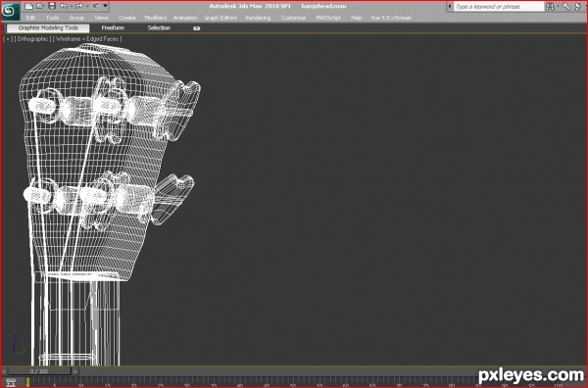Click the Redo arrow icon

(x=78, y=6)
